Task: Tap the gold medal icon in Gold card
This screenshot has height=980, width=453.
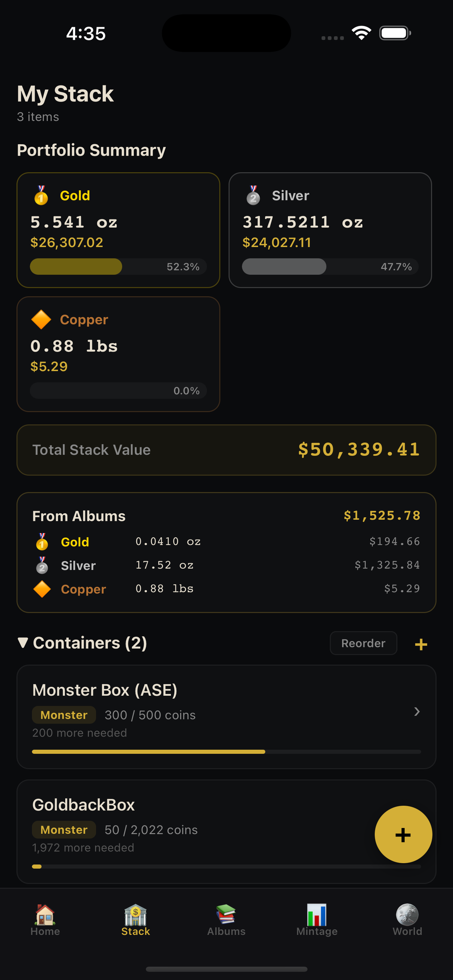Action: point(42,195)
